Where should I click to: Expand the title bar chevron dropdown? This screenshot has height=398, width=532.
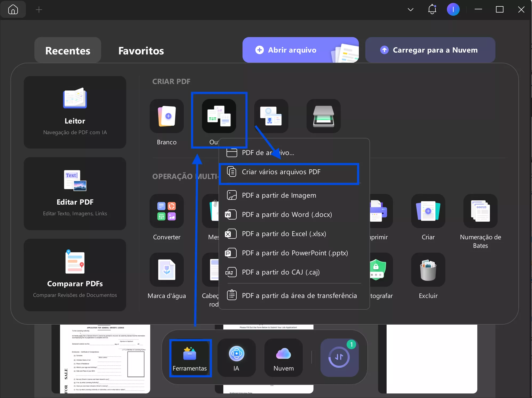click(411, 10)
